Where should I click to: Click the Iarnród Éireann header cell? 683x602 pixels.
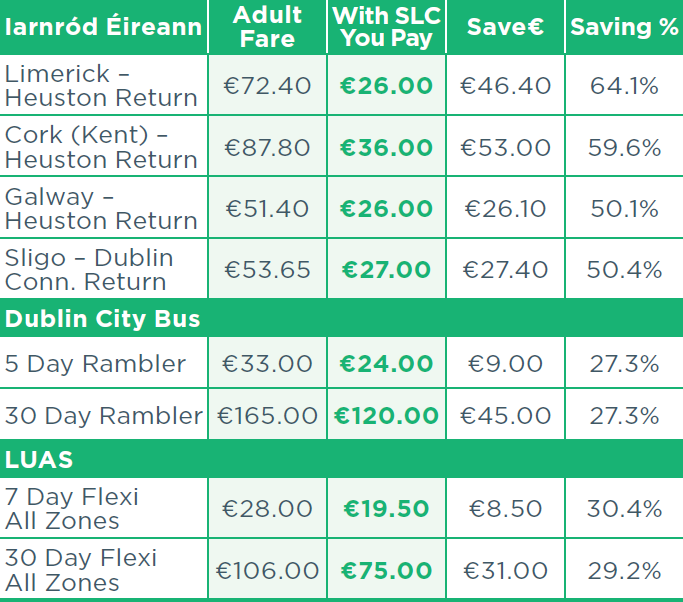(x=104, y=27)
